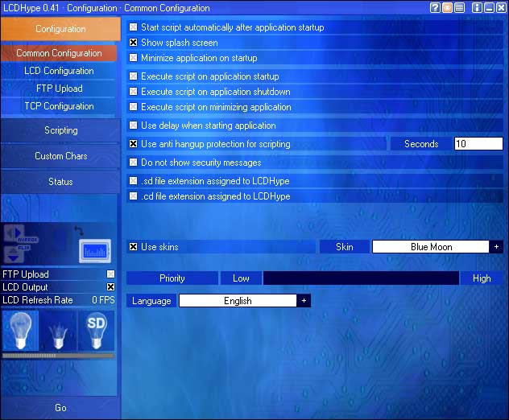Enable Minimize application on startup
This screenshot has width=509, height=420.
click(x=134, y=58)
